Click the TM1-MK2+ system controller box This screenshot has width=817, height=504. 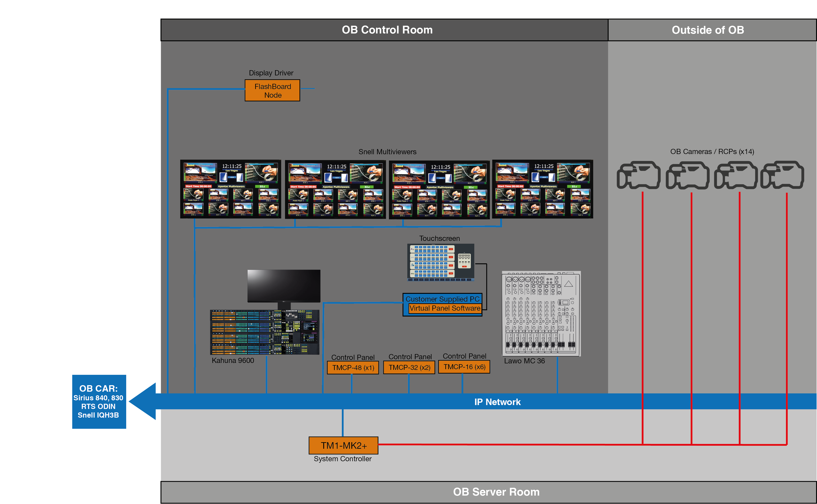point(343,446)
